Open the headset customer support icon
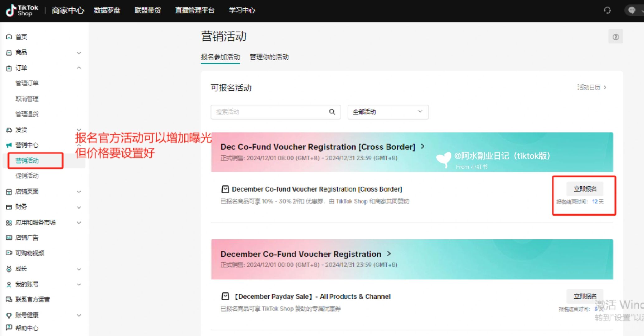The width and height of the screenshot is (644, 336). point(607,10)
